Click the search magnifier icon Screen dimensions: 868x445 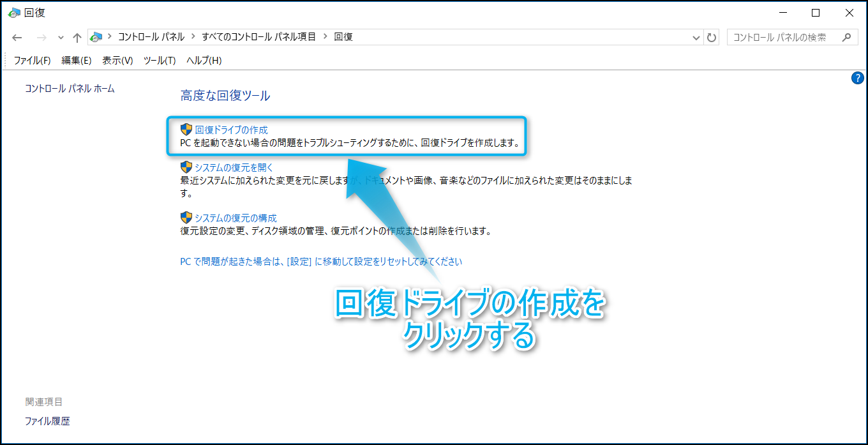click(846, 37)
